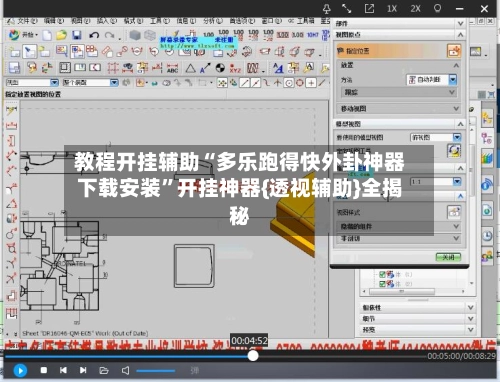Click the view style icon button in dialog

tap(454, 212)
